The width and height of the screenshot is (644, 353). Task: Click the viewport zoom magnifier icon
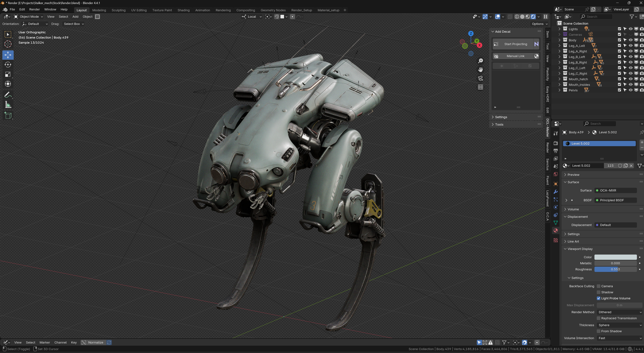tap(480, 61)
